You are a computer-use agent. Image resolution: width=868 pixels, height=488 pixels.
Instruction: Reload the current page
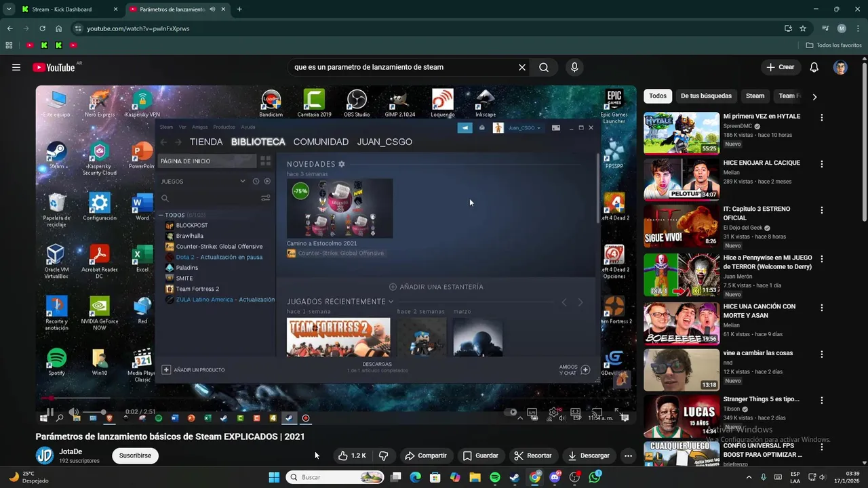pyautogui.click(x=42, y=28)
